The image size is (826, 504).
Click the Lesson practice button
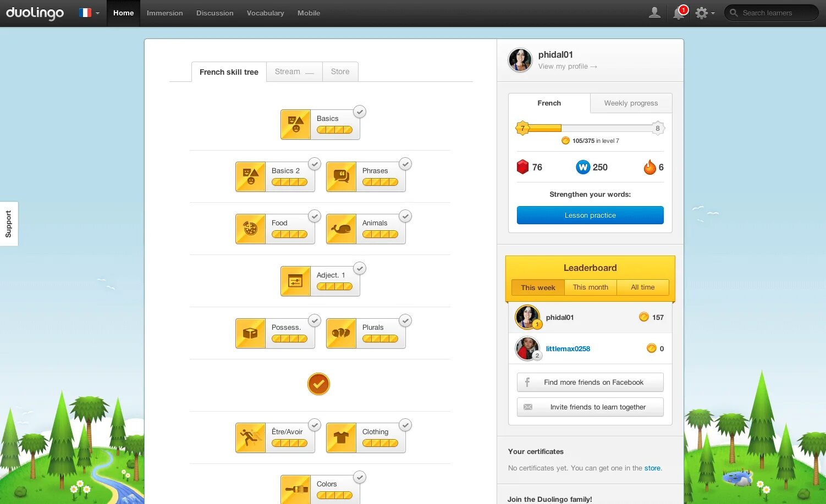point(590,215)
